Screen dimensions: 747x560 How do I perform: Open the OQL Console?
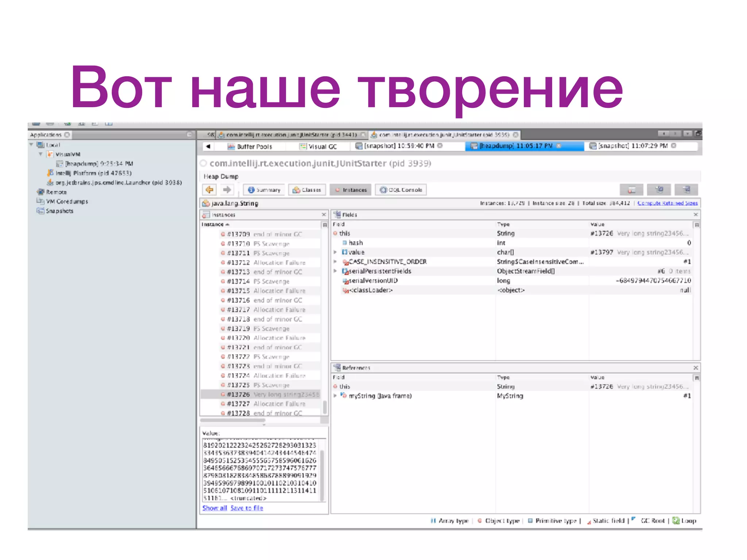point(401,190)
